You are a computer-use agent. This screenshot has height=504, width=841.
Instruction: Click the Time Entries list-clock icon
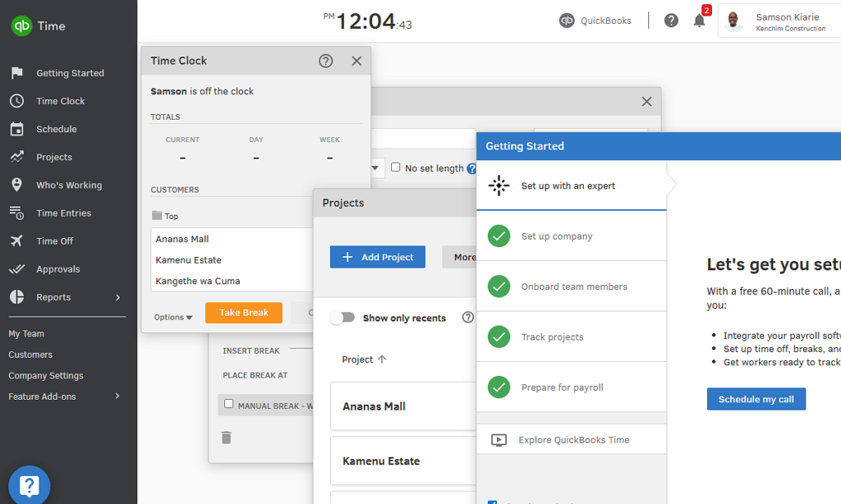[x=17, y=213]
